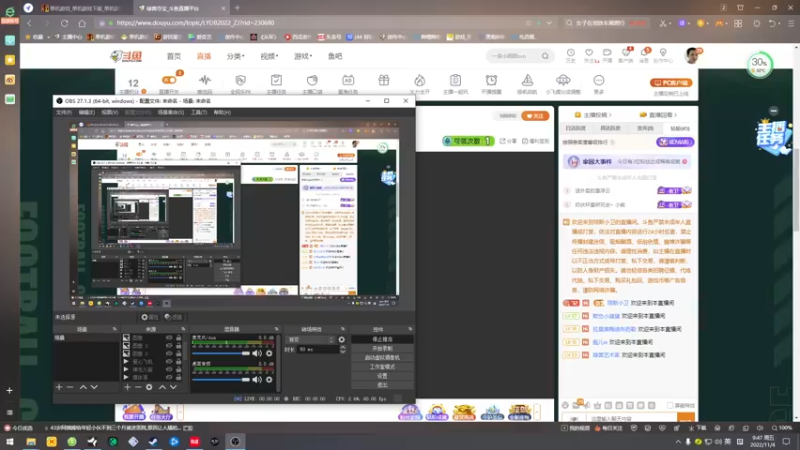Image resolution: width=800 pixels, height=450 pixels.
Task: Click the browser address bar URL
Action: (195, 23)
